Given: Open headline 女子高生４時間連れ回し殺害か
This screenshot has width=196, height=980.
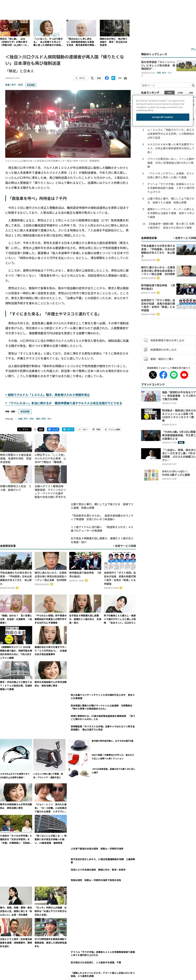Looking at the screenshot, I should [x=102, y=540].
